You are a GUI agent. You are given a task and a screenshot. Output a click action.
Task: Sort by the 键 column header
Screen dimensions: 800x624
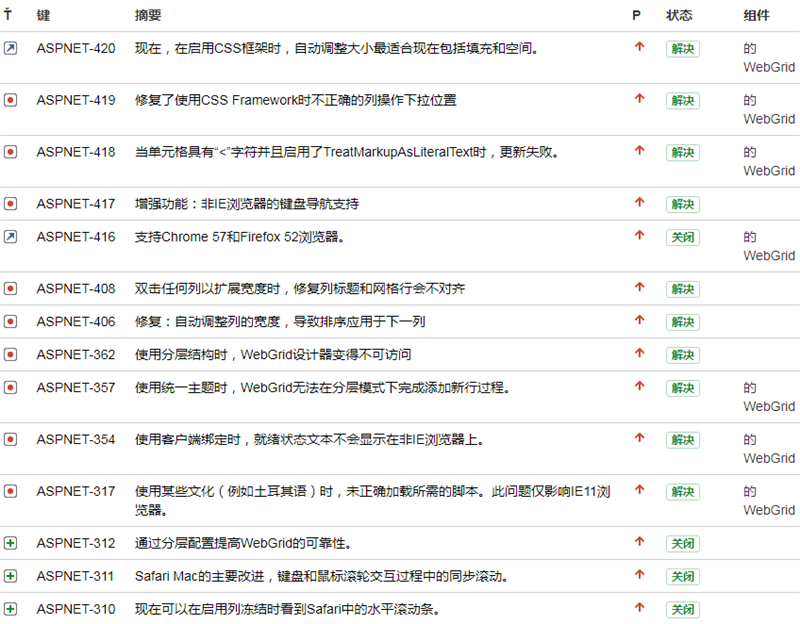click(x=43, y=16)
